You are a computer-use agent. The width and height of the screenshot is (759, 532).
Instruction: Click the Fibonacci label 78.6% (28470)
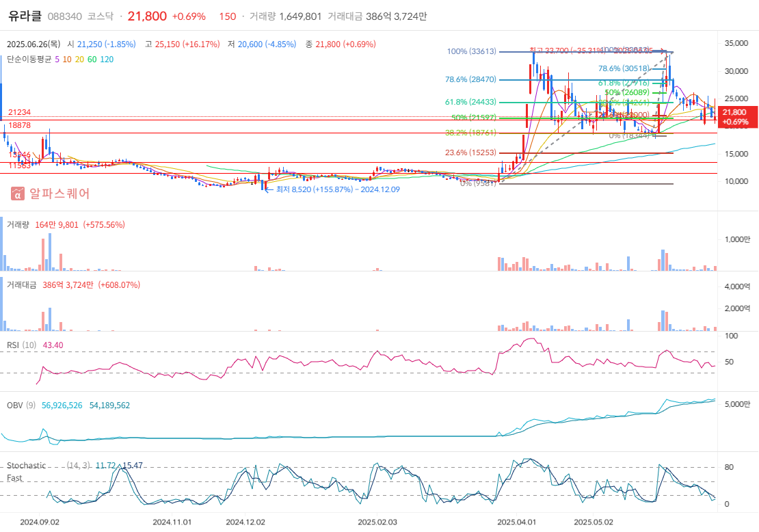click(470, 79)
